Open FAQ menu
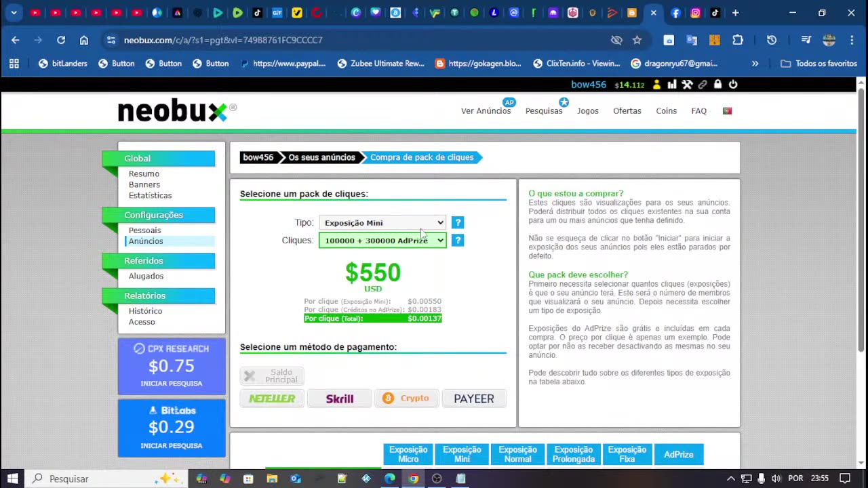 click(698, 110)
